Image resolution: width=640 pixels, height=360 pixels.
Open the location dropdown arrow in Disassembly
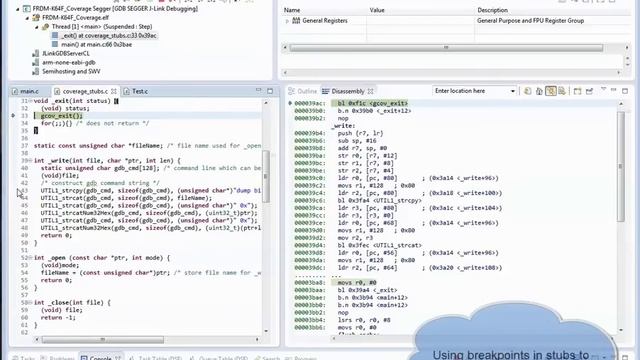[513, 91]
